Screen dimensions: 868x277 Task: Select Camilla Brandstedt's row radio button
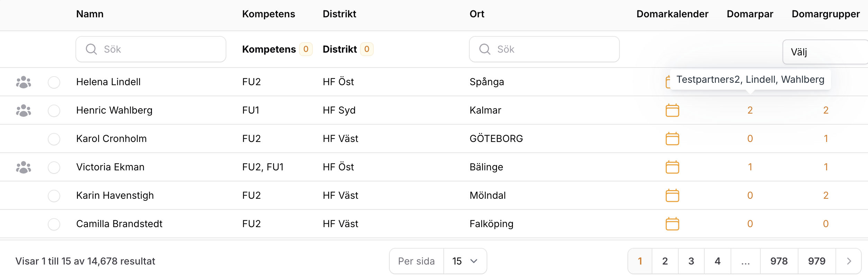54,224
